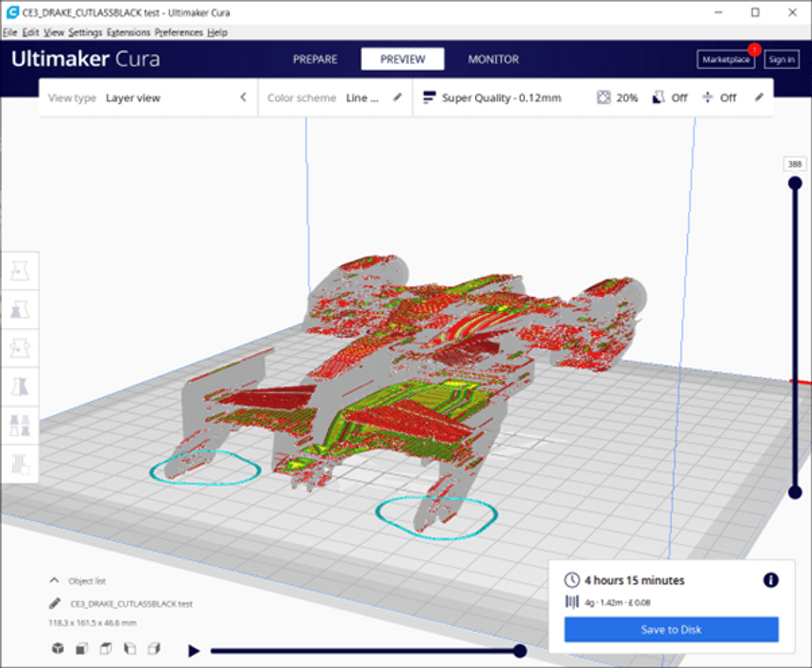Switch to the MONITOR tab
Viewport: 812px width, 668px height.
[493, 59]
